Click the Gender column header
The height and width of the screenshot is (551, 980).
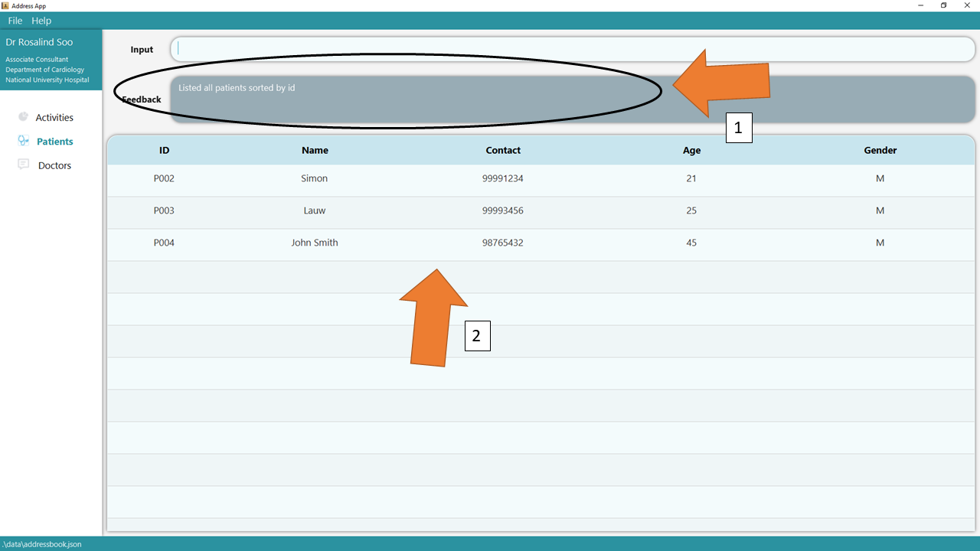click(880, 151)
